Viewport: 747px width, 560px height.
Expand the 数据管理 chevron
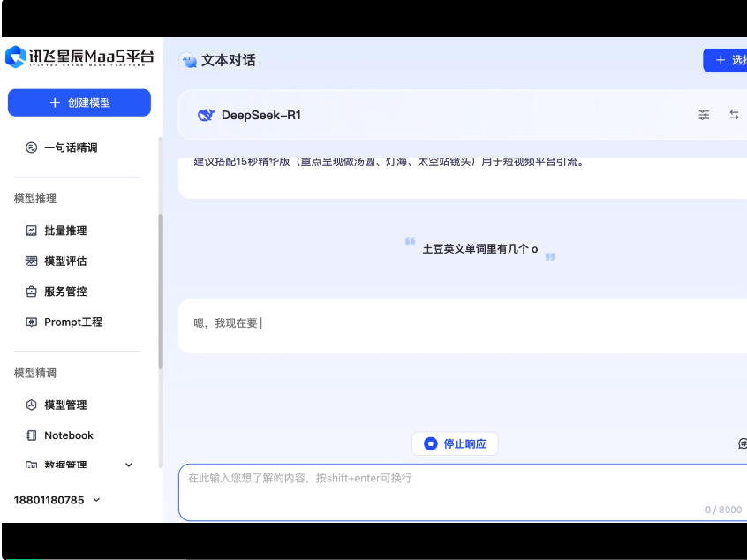tap(129, 465)
